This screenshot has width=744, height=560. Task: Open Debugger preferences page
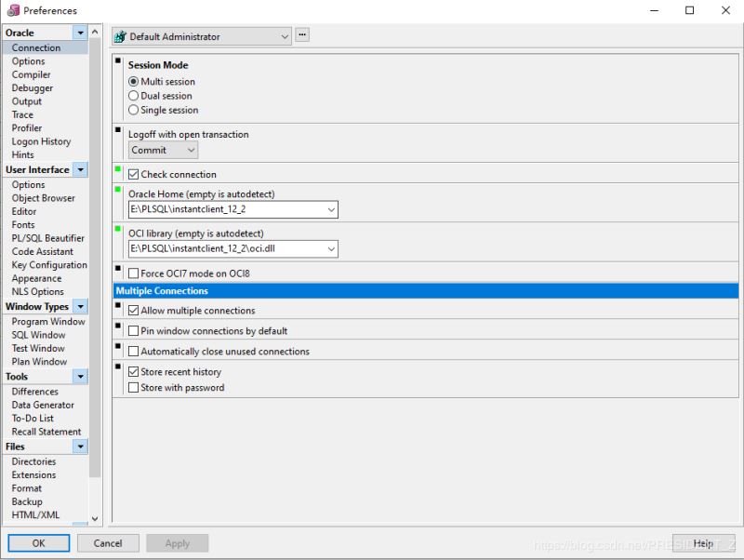[x=33, y=87]
